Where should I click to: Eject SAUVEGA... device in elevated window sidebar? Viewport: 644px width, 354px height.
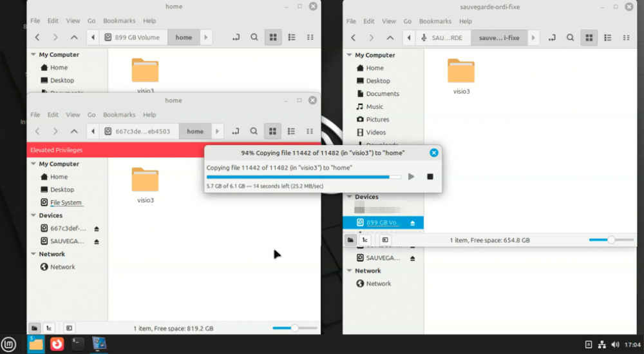(97, 242)
